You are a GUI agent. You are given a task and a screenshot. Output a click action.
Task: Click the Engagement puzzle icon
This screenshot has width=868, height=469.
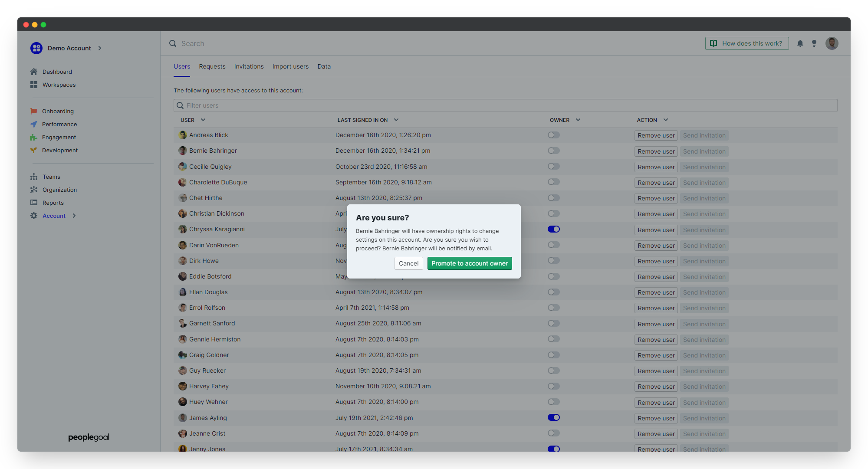[x=34, y=137]
